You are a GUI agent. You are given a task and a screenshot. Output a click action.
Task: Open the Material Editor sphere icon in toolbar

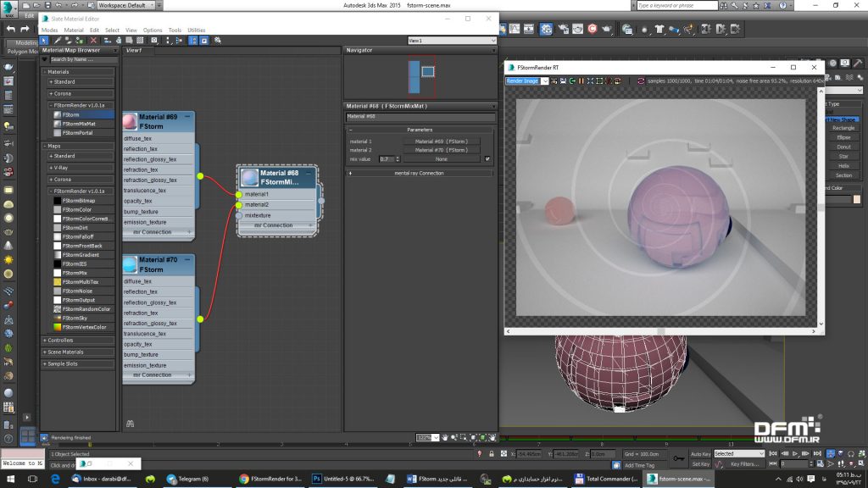click(x=547, y=29)
